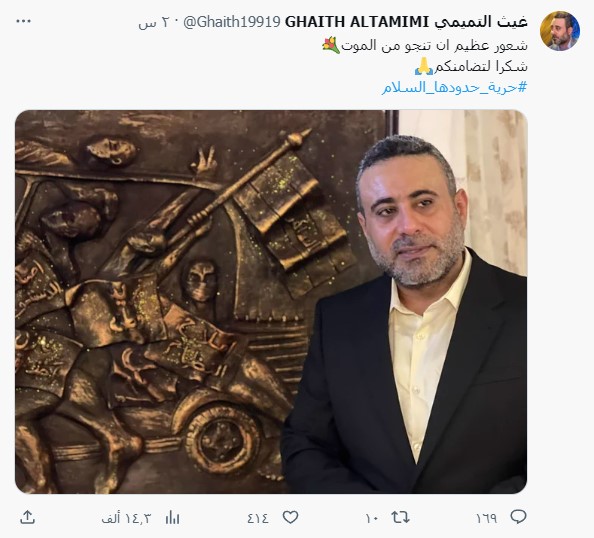Click the reply count ١٦٩
Screen dimensions: 594x538
pyautogui.click(x=487, y=518)
